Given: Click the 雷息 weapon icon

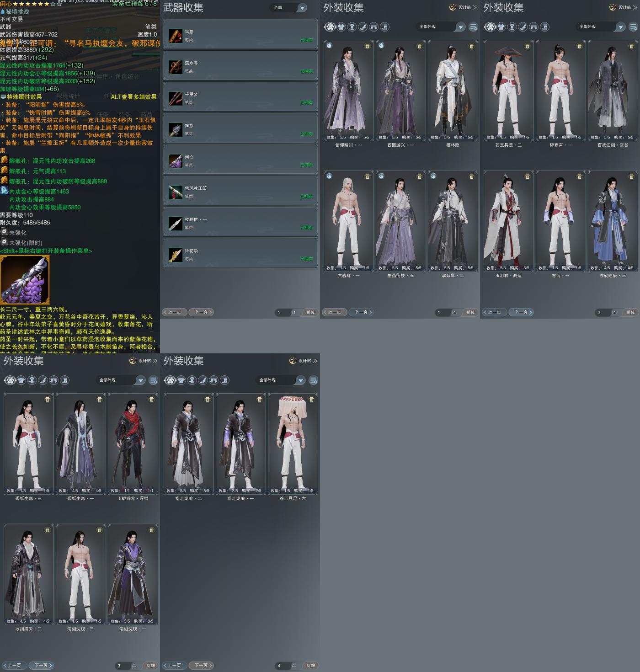Looking at the screenshot, I should point(176,36).
